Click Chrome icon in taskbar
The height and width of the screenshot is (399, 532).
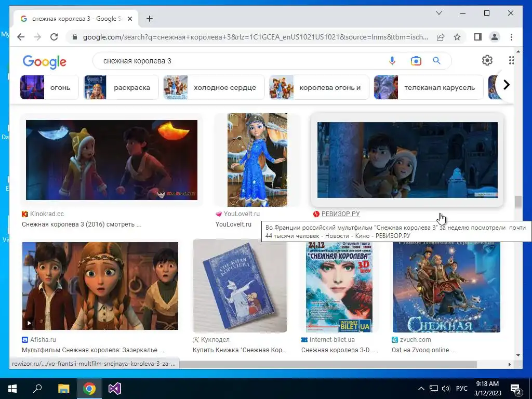[89, 389]
